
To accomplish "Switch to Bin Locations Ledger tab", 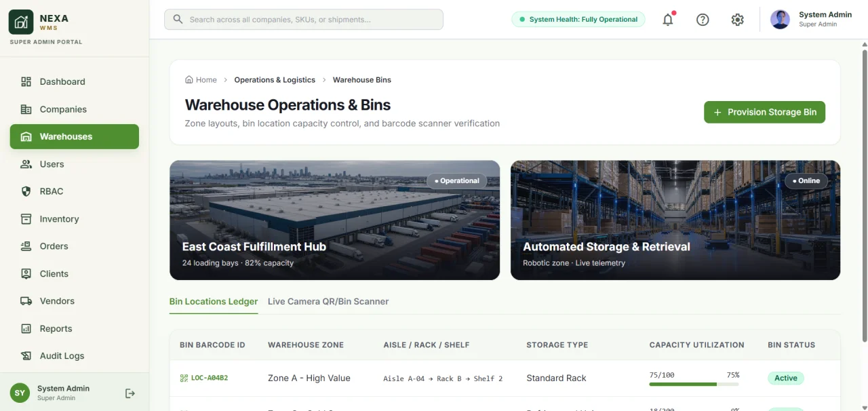I will pos(214,302).
